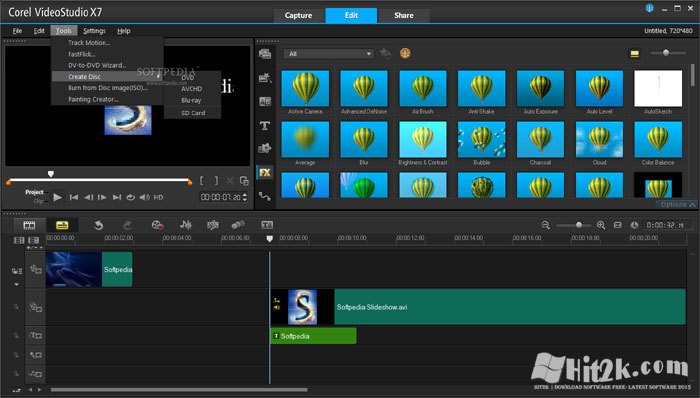Jump to the End button
Image resolution: width=700 pixels, height=398 pixels.
click(117, 197)
